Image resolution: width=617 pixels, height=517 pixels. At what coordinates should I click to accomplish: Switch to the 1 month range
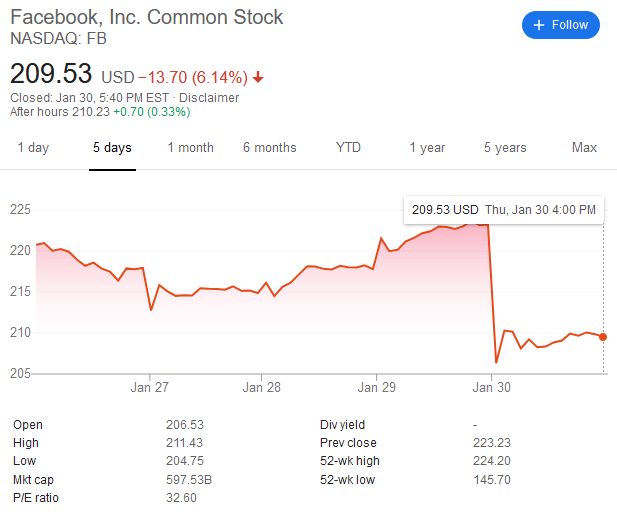click(190, 148)
